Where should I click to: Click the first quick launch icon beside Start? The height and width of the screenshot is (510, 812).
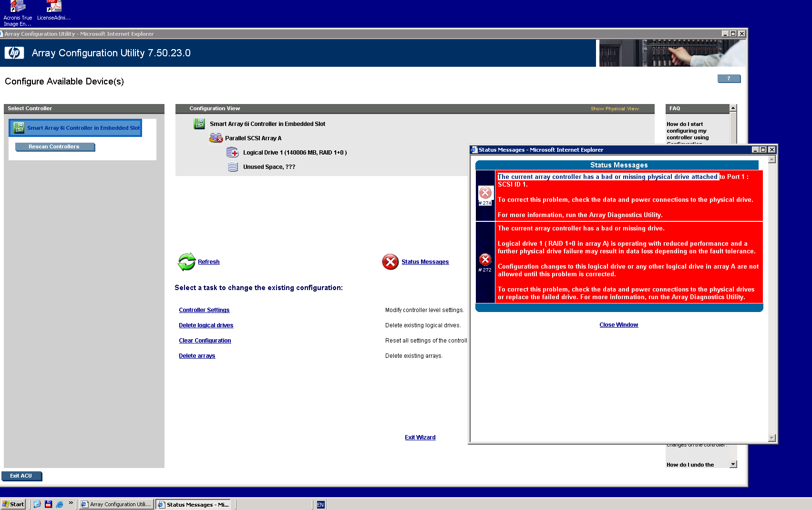click(37, 504)
